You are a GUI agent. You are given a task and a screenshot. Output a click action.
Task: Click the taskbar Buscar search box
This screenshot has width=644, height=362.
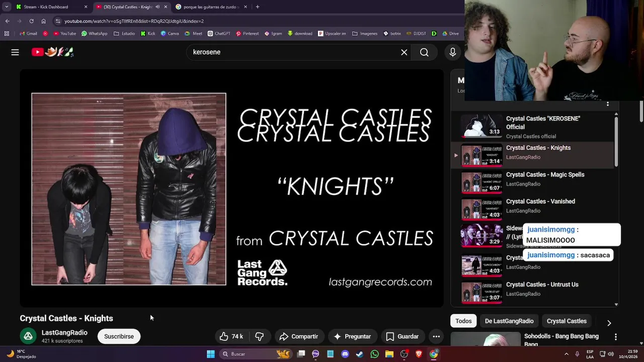[x=257, y=354]
